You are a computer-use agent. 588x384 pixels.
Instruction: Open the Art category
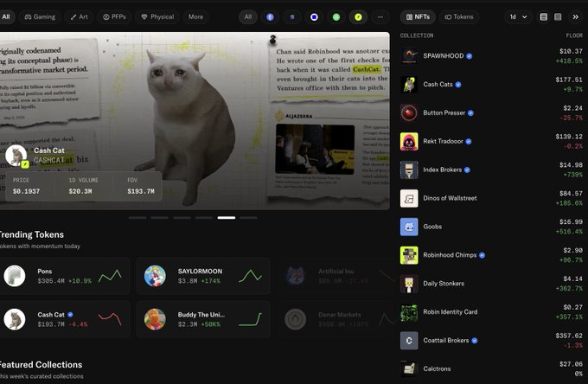pos(80,17)
